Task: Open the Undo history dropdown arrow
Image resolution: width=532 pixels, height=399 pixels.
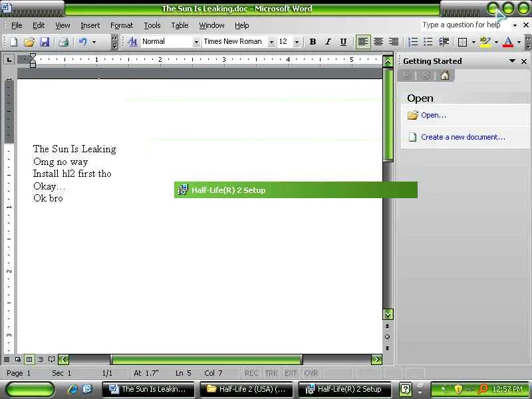Action: pyautogui.click(x=94, y=42)
